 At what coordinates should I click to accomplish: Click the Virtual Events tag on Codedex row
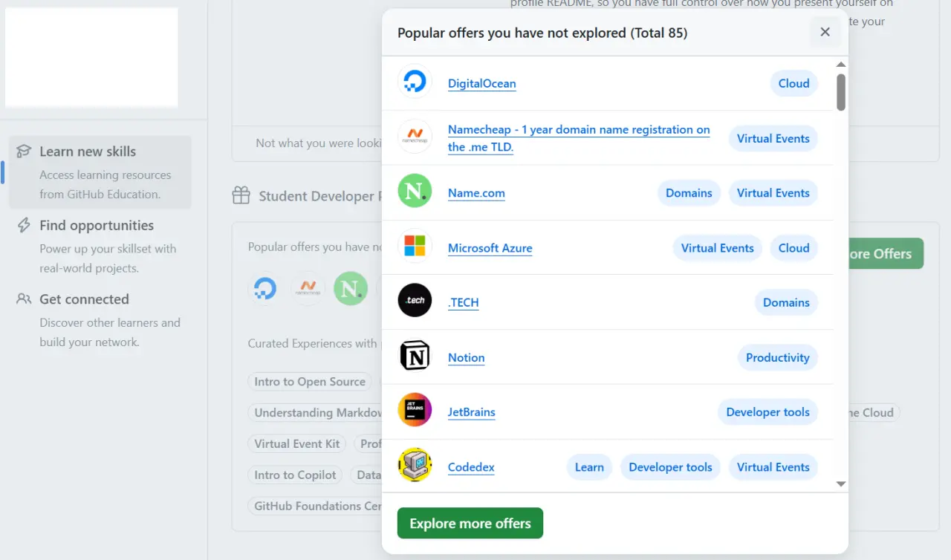point(773,467)
